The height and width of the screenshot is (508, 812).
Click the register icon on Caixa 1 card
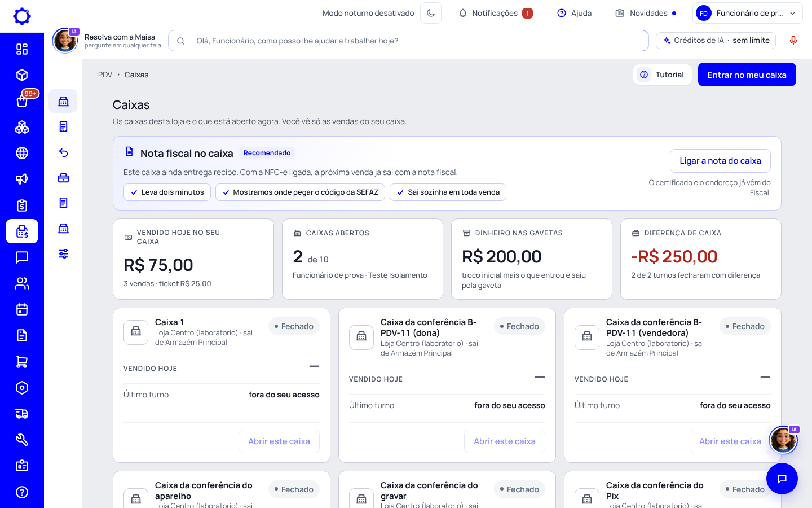pos(136,332)
